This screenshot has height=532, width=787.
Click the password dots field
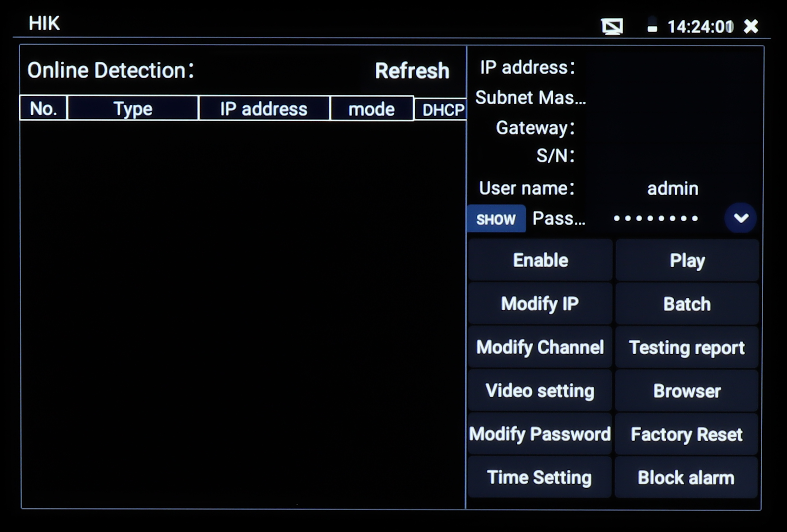656,218
